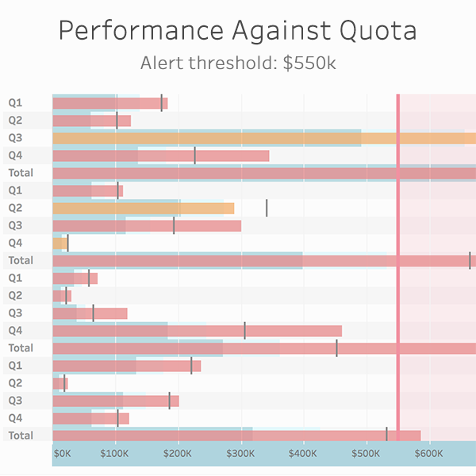Click the $200K axis tick label

(x=178, y=454)
